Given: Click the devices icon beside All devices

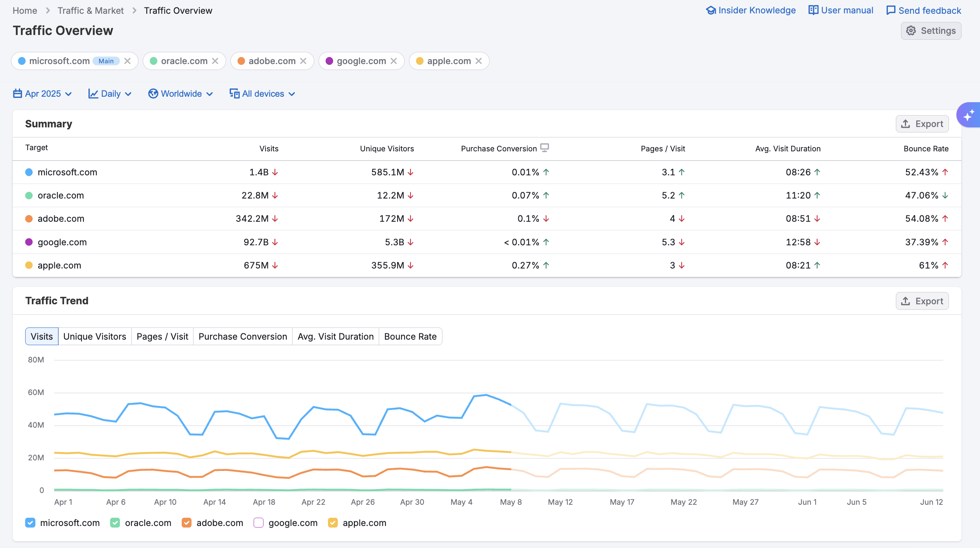Looking at the screenshot, I should (234, 94).
